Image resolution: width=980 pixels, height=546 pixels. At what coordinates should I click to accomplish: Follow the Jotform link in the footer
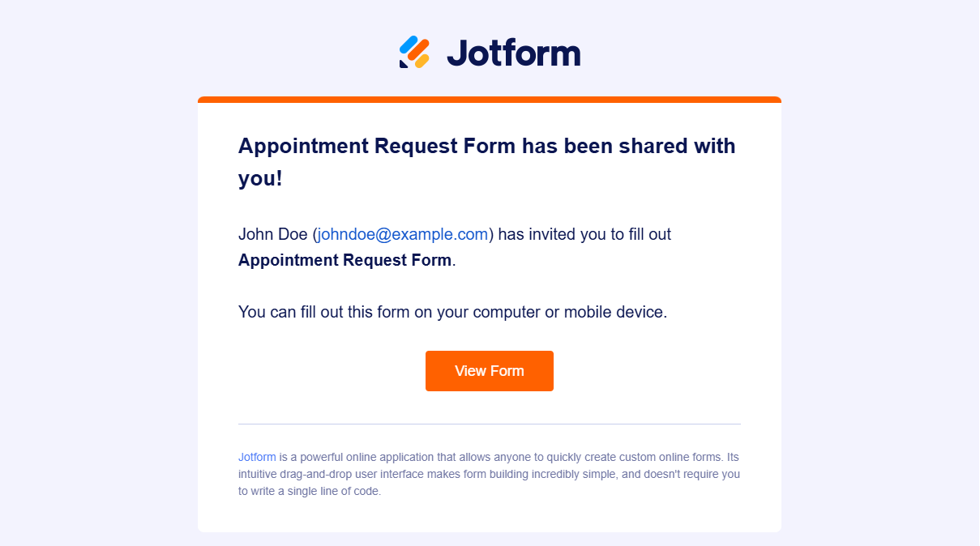(257, 457)
